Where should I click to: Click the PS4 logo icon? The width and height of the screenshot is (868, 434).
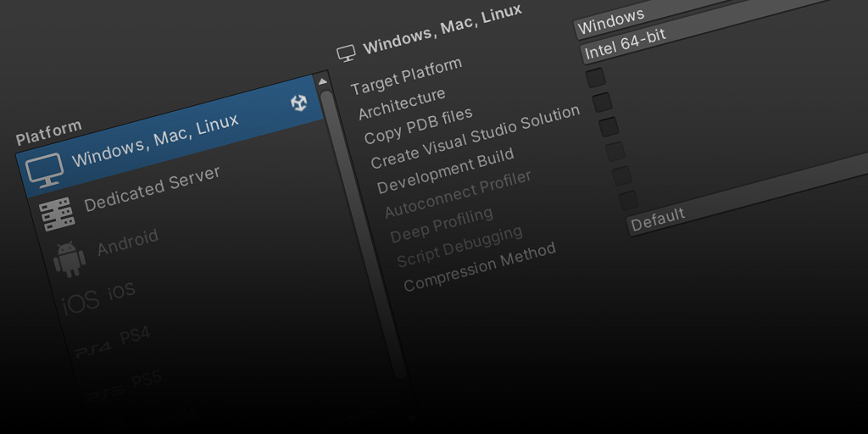[x=92, y=348]
